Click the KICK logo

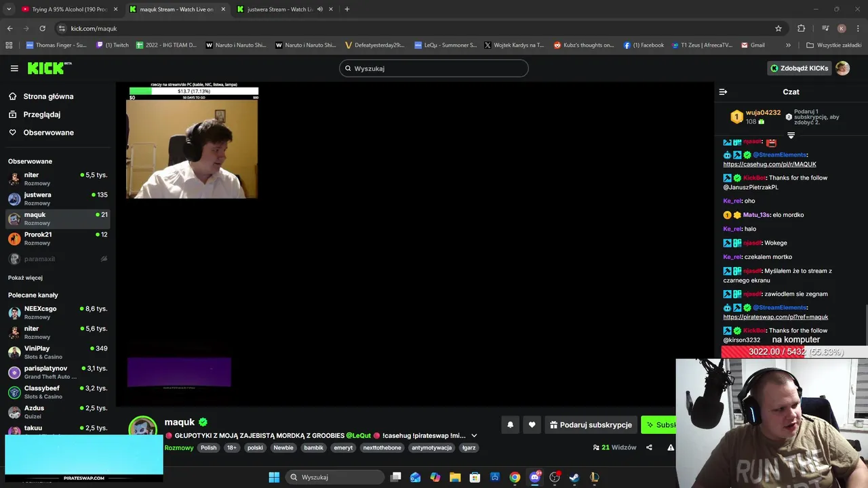click(49, 68)
